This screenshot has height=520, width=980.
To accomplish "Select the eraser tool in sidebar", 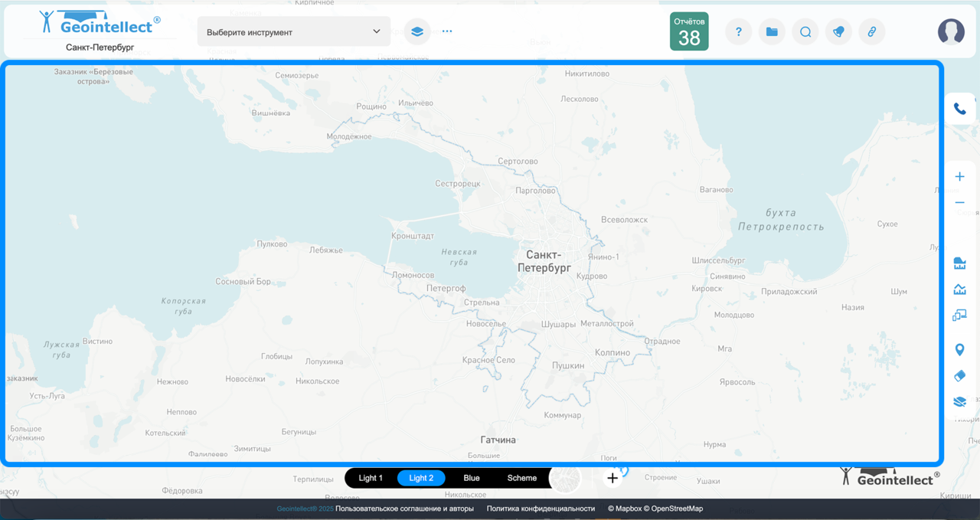I will click(959, 376).
